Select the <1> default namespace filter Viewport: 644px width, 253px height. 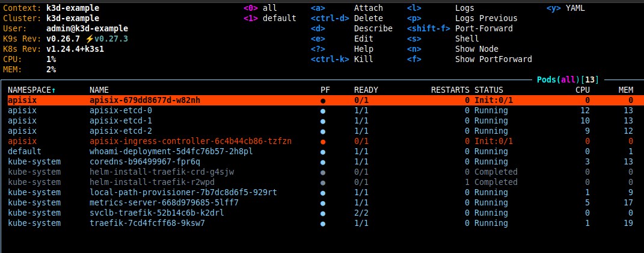pos(269,19)
